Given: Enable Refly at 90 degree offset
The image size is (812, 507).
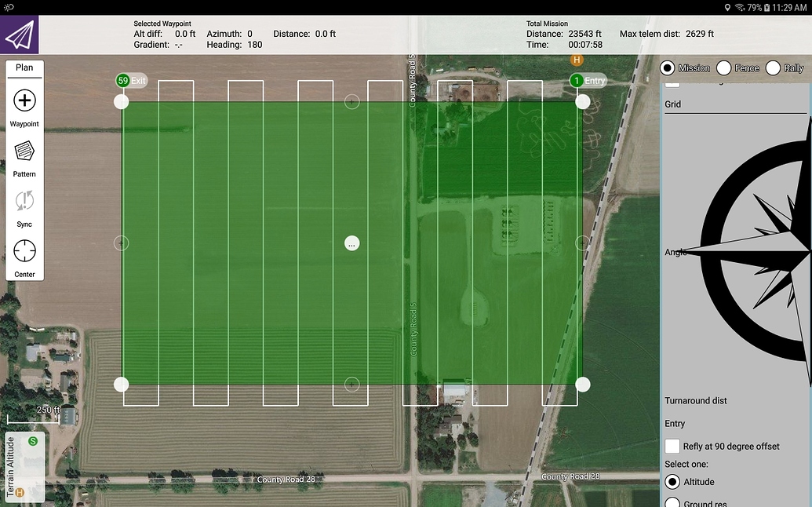Looking at the screenshot, I should pyautogui.click(x=672, y=446).
